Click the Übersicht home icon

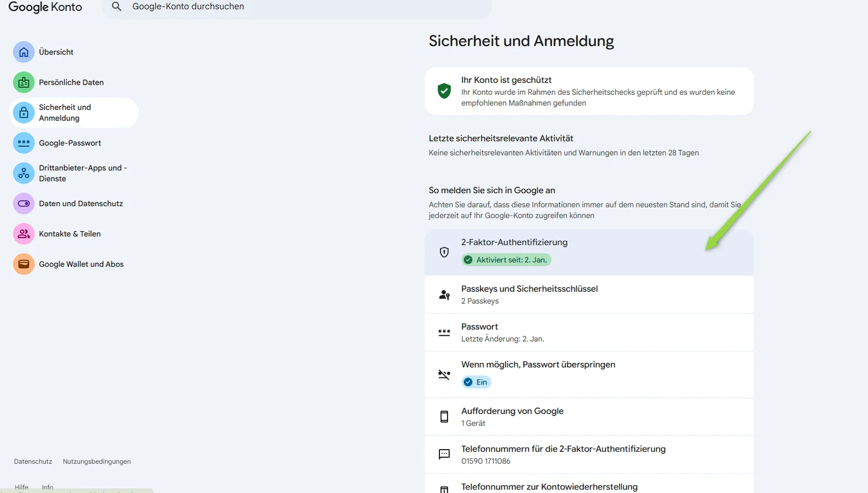click(x=24, y=52)
